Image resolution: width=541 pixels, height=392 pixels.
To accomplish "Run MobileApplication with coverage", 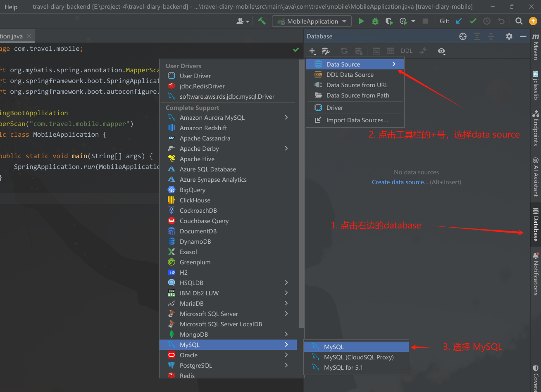I will [x=389, y=21].
